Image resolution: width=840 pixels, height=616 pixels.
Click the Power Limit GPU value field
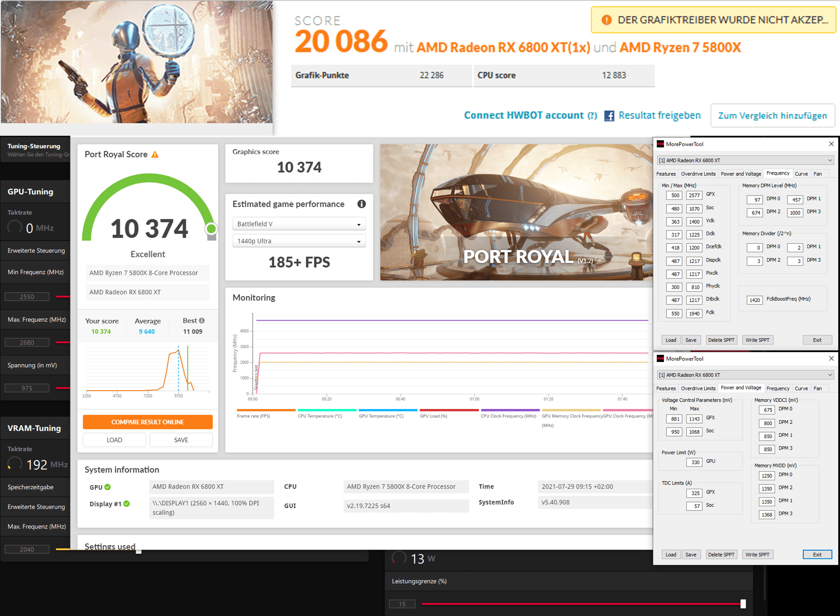694,462
